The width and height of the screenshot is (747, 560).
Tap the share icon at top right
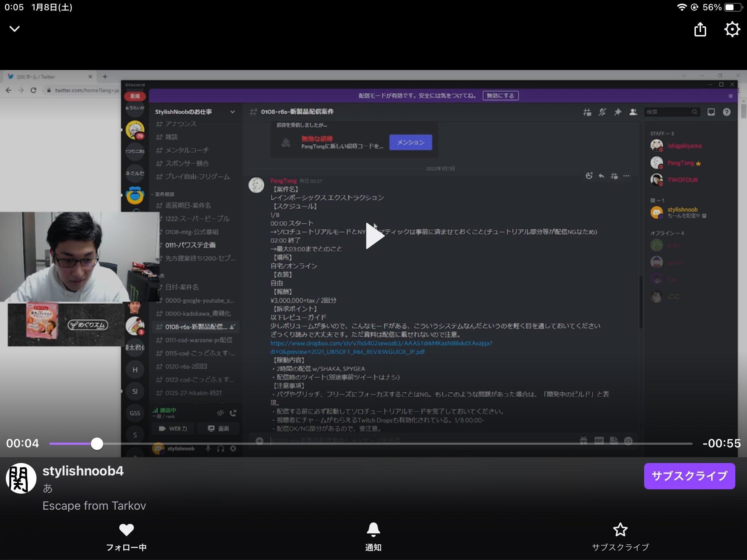point(700,30)
